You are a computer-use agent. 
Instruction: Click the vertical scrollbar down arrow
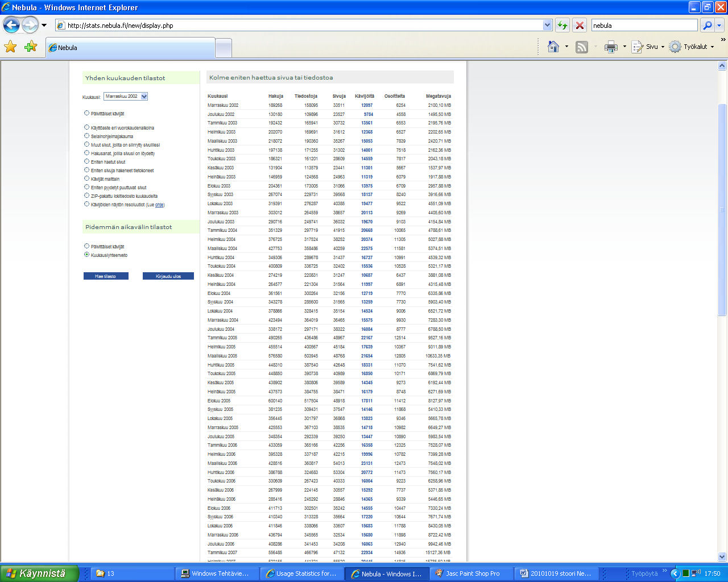click(x=722, y=557)
